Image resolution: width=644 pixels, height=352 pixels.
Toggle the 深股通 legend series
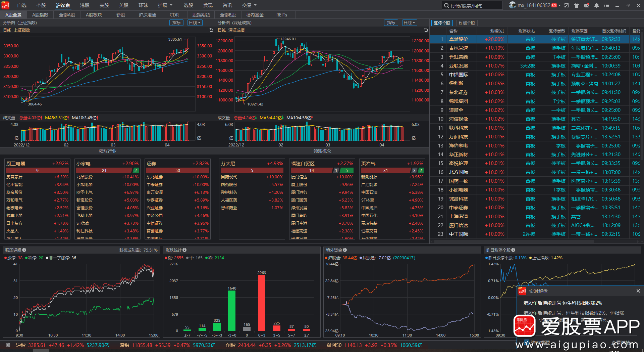375,258
